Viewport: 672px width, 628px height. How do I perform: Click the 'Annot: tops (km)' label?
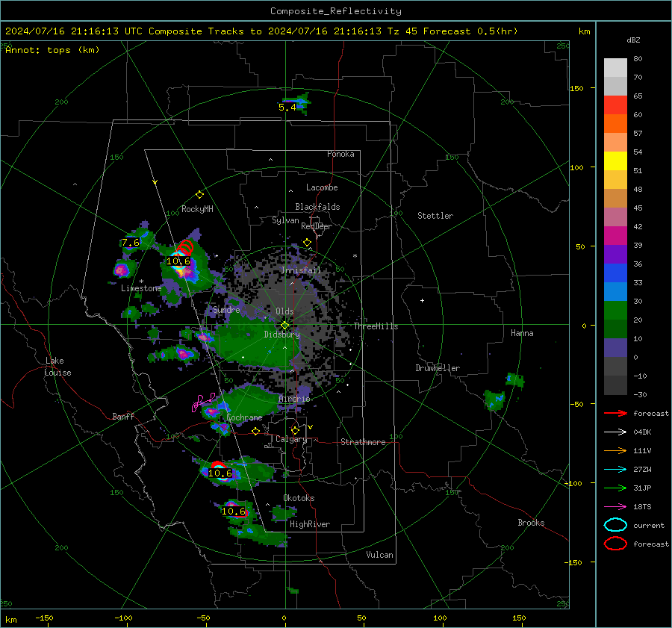pyautogui.click(x=52, y=50)
